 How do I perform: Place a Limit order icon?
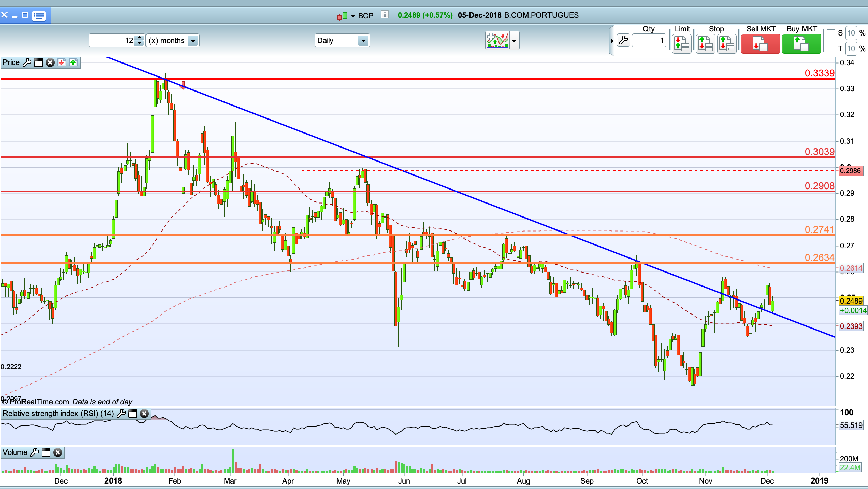pyautogui.click(x=682, y=44)
